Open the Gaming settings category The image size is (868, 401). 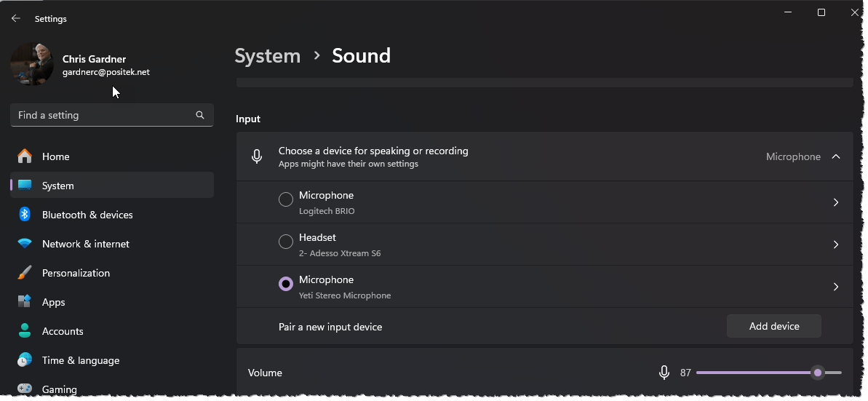tap(58, 389)
